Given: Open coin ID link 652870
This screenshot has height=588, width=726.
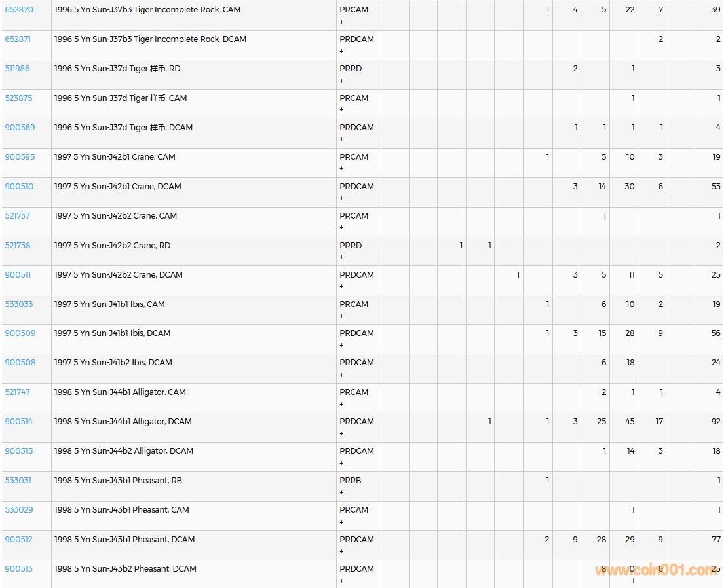Looking at the screenshot, I should 19,10.
